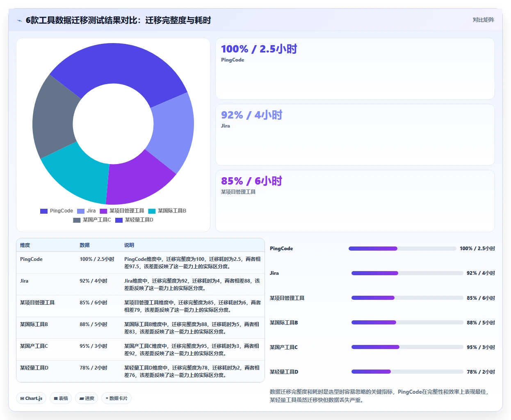Click the Jira description cell in 说明 column
The width and height of the screenshot is (511, 420).
192,285
